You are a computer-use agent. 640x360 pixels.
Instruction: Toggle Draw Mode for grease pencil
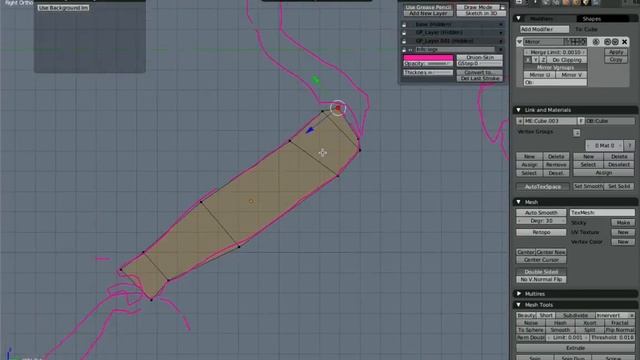[478, 7]
